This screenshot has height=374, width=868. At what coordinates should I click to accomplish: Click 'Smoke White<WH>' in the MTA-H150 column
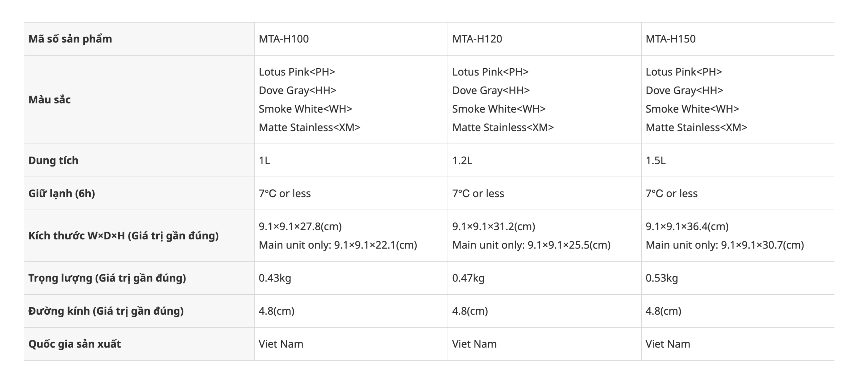(x=692, y=109)
